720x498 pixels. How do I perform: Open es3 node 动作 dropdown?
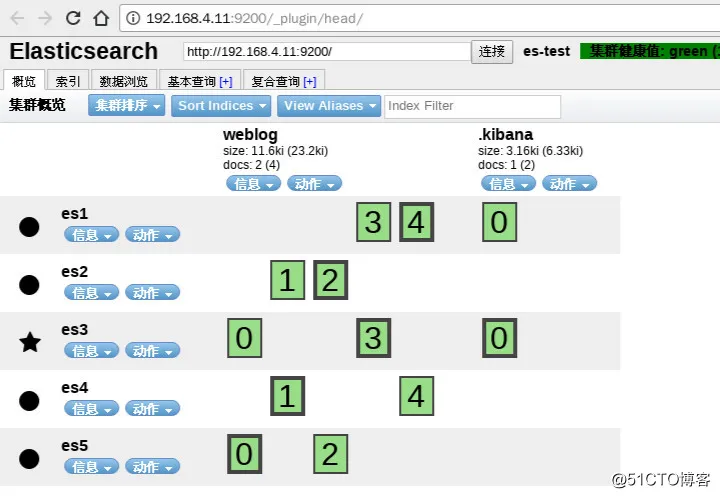pos(152,351)
